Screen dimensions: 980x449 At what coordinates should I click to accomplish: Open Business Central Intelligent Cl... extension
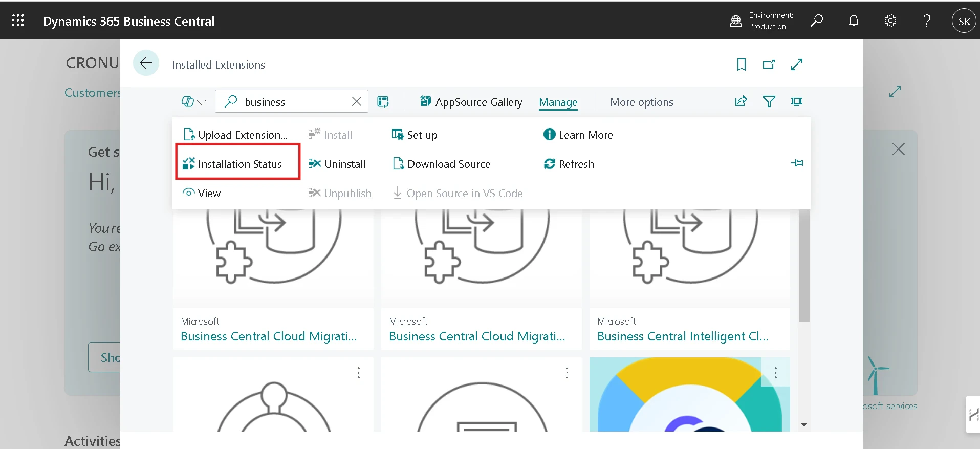pyautogui.click(x=683, y=336)
